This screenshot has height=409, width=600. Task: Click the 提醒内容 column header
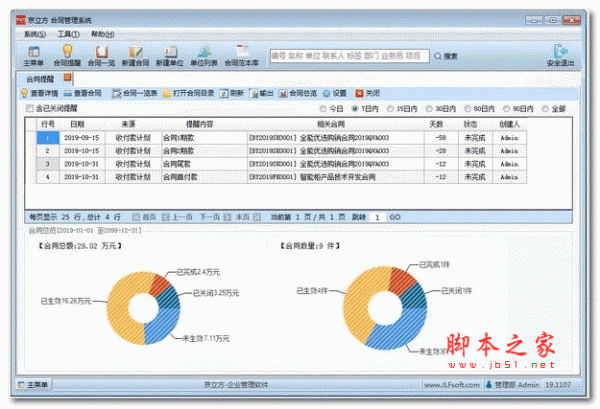199,124
